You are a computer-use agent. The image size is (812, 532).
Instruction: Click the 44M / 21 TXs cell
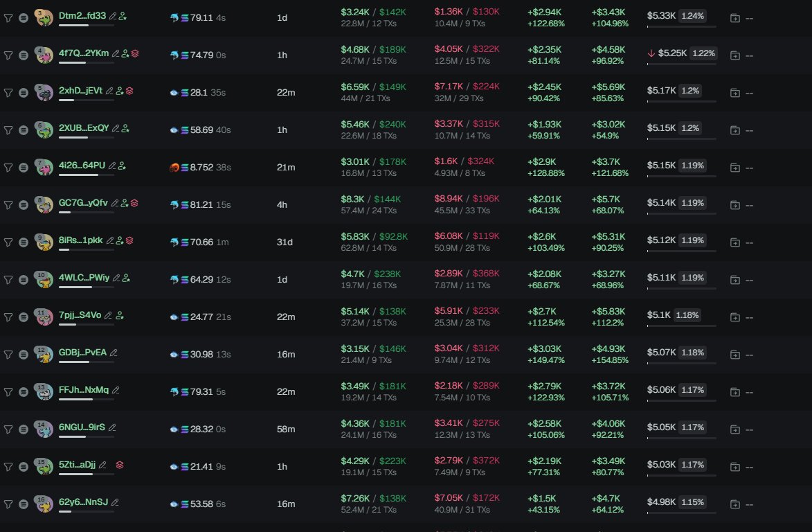tap(366, 98)
